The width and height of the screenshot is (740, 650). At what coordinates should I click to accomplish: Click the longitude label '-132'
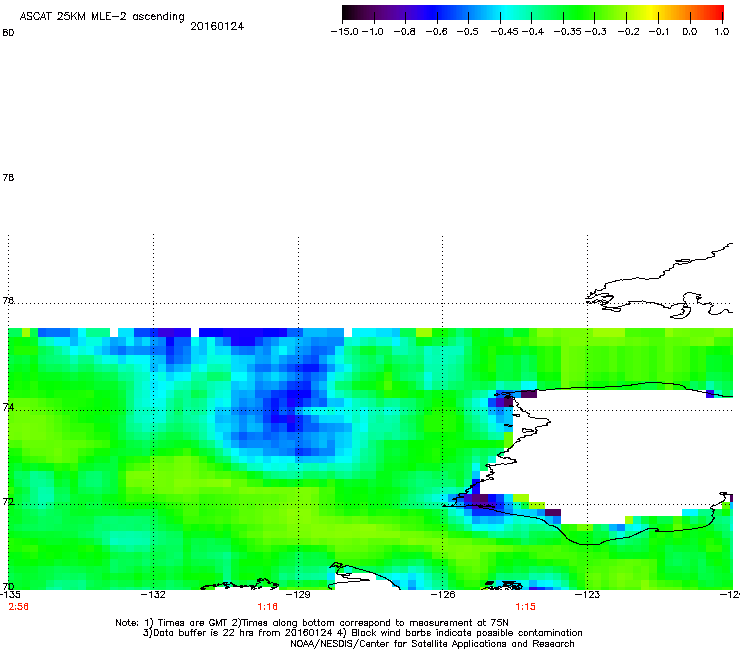tap(153, 594)
